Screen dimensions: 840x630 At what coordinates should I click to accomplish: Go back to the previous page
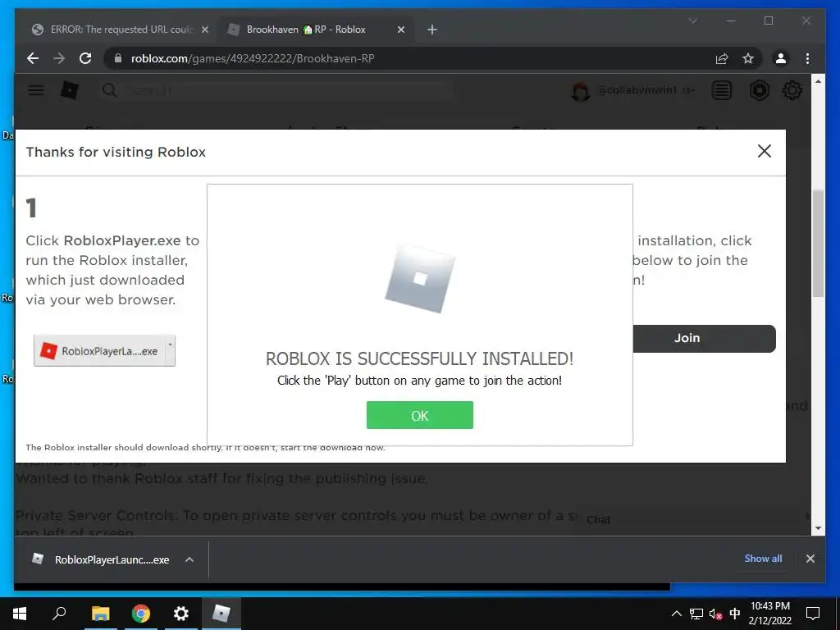tap(33, 58)
